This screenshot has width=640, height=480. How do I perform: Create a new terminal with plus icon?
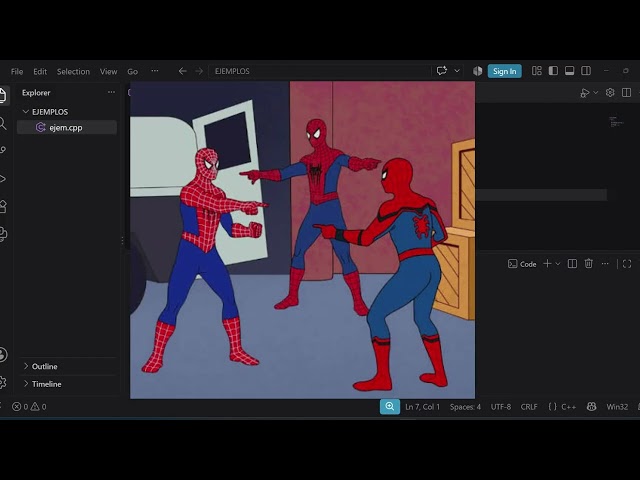(x=547, y=264)
